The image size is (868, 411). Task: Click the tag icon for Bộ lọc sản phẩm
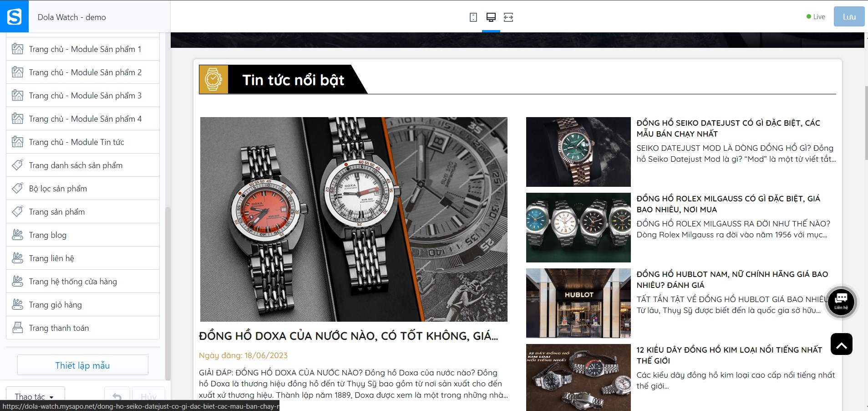pos(17,188)
